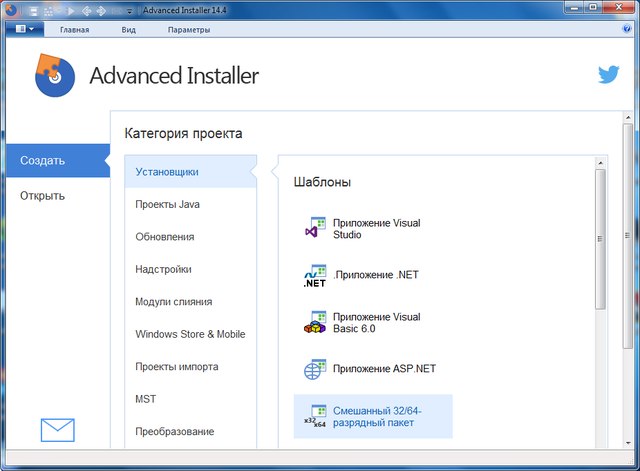Click the Twitter bird icon
The width and height of the screenshot is (640, 471).
point(608,75)
